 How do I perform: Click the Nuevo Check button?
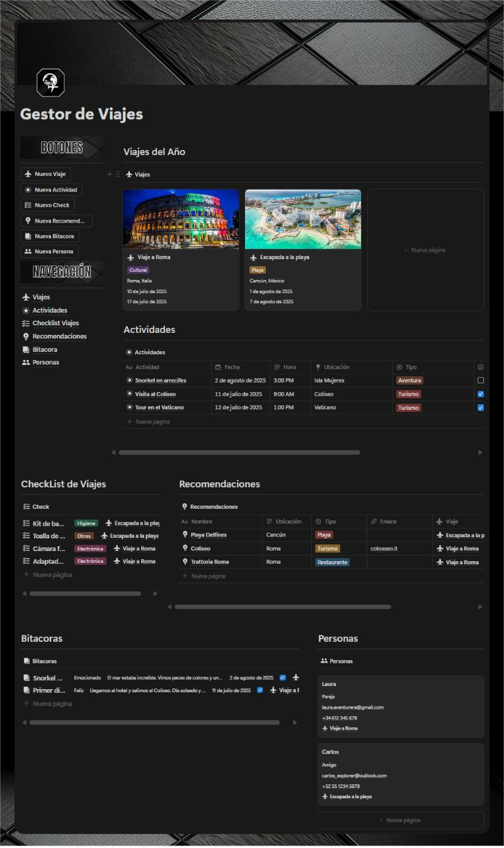pos(47,205)
